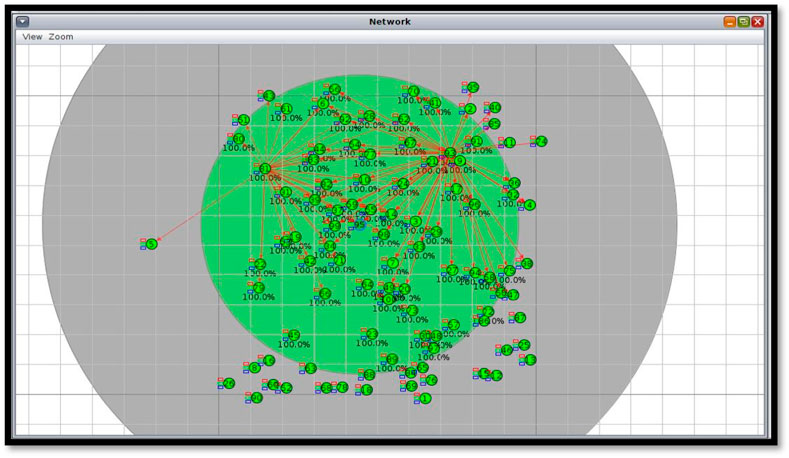
Task: Open the window menu button in title bar
Action: [x=23, y=22]
